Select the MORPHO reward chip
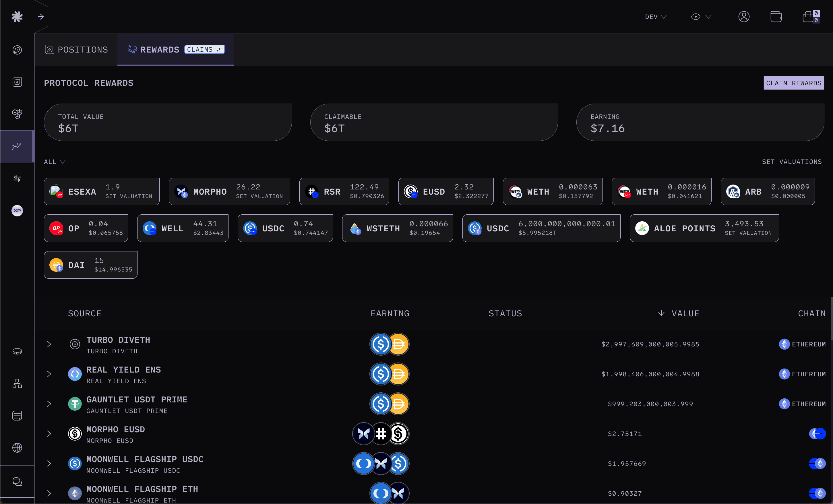The height and width of the screenshot is (504, 833). click(229, 191)
